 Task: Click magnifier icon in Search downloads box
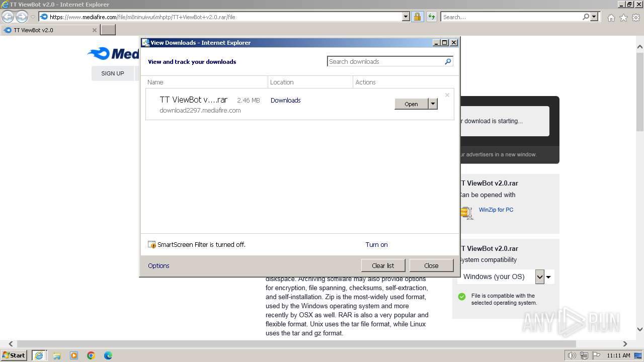(x=448, y=61)
